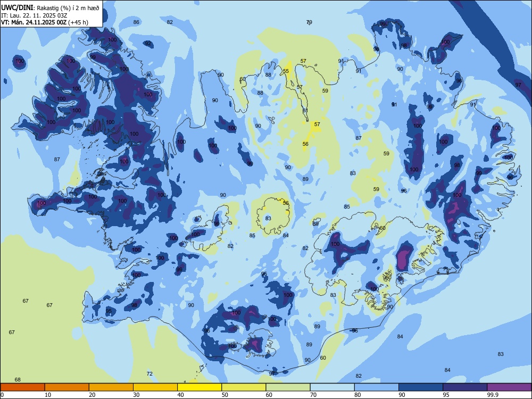Viewport: 532px width, 399px height.
Task: Click the legend tick label '70'
Action: [x=313, y=395]
